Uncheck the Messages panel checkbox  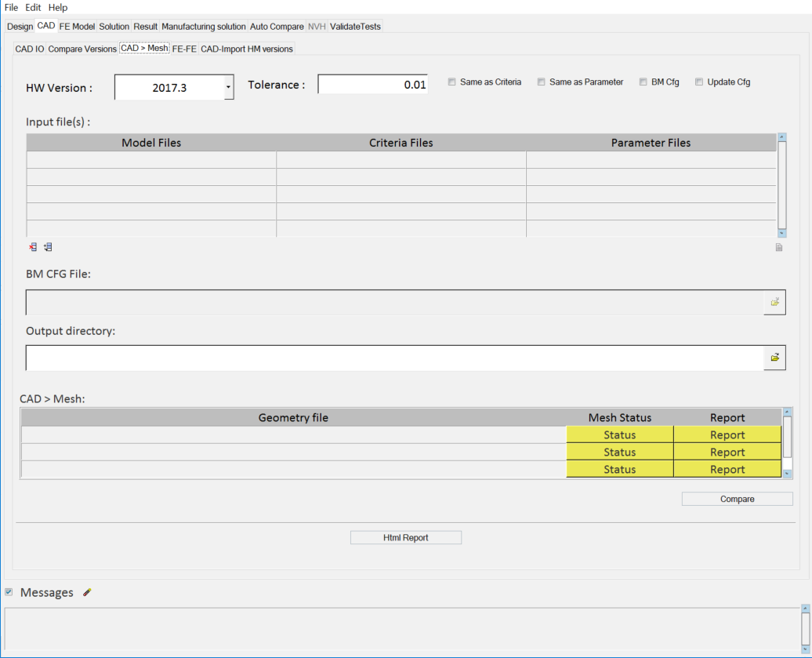click(9, 592)
